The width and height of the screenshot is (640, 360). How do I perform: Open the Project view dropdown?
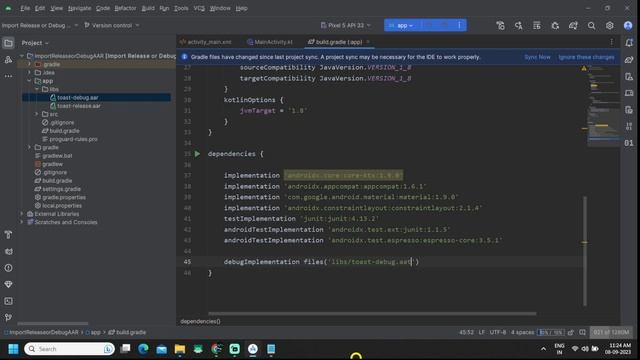[x=35, y=43]
